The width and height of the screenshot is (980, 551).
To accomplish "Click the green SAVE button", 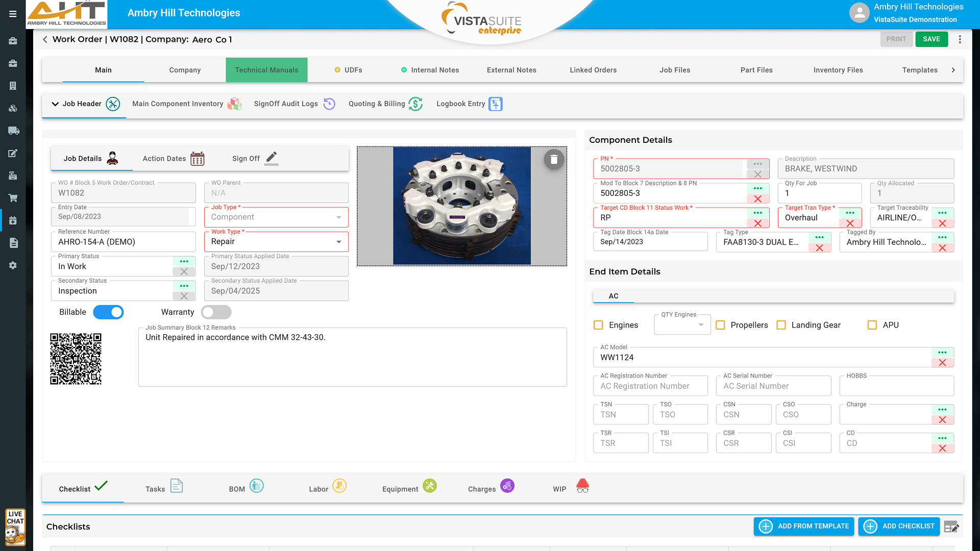I will pyautogui.click(x=932, y=39).
